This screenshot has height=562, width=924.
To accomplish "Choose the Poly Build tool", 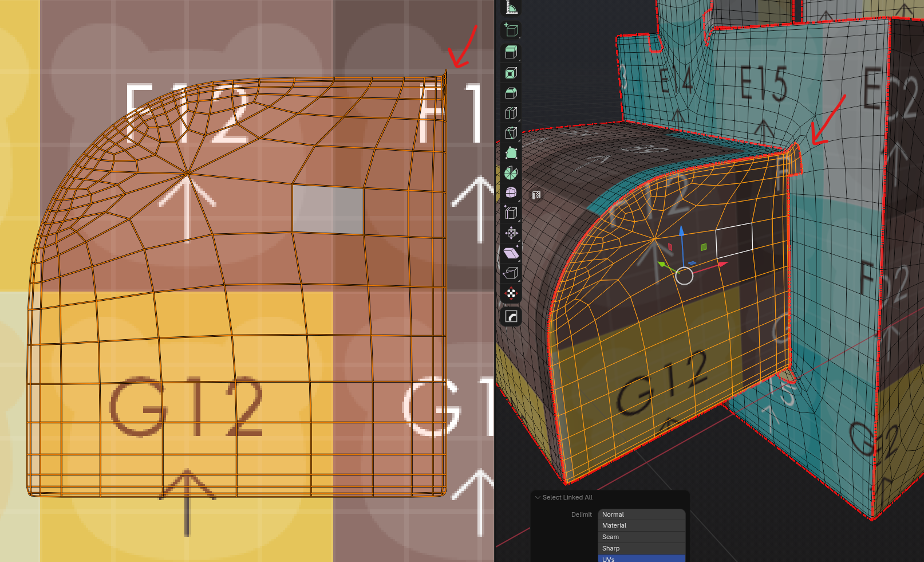I will point(511,153).
